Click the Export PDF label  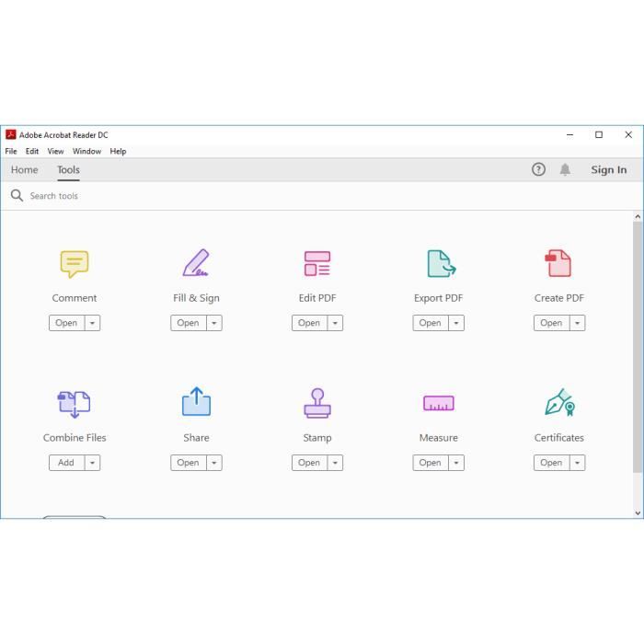[438, 298]
